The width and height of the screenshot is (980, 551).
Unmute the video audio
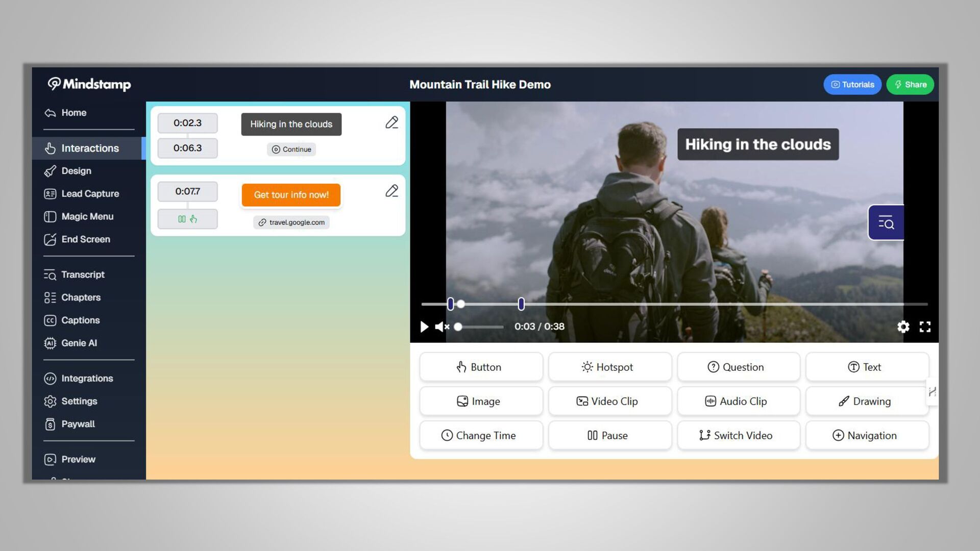tap(442, 327)
